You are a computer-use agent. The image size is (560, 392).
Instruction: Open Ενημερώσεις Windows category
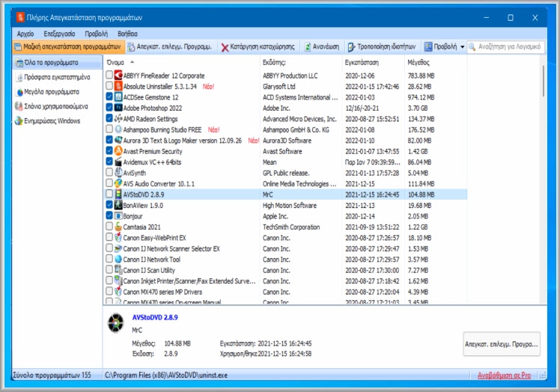pyautogui.click(x=47, y=121)
